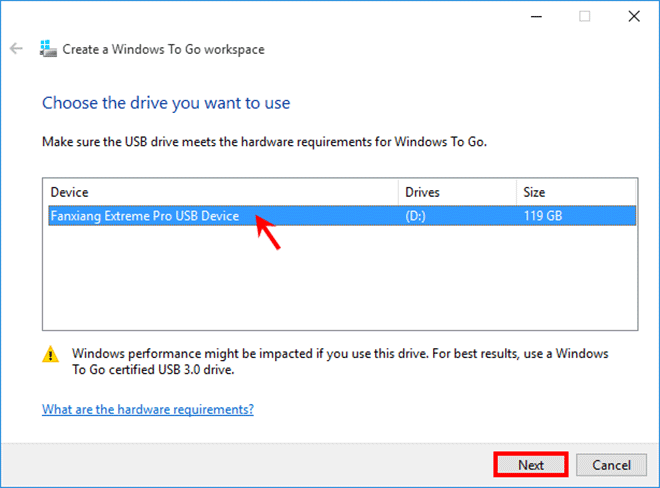The image size is (660, 488).
Task: Close the wizard window
Action: pos(634,16)
